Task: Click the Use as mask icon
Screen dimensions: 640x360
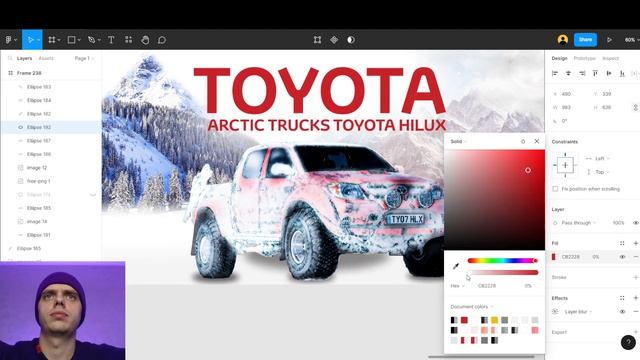Action: click(351, 40)
